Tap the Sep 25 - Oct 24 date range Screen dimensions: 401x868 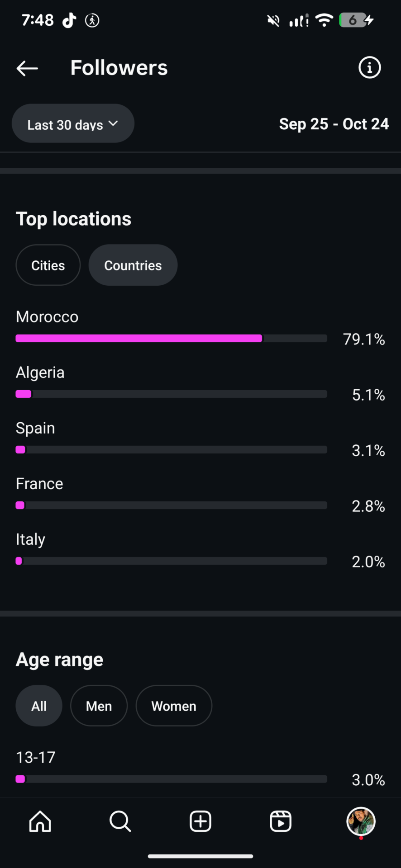tap(334, 124)
